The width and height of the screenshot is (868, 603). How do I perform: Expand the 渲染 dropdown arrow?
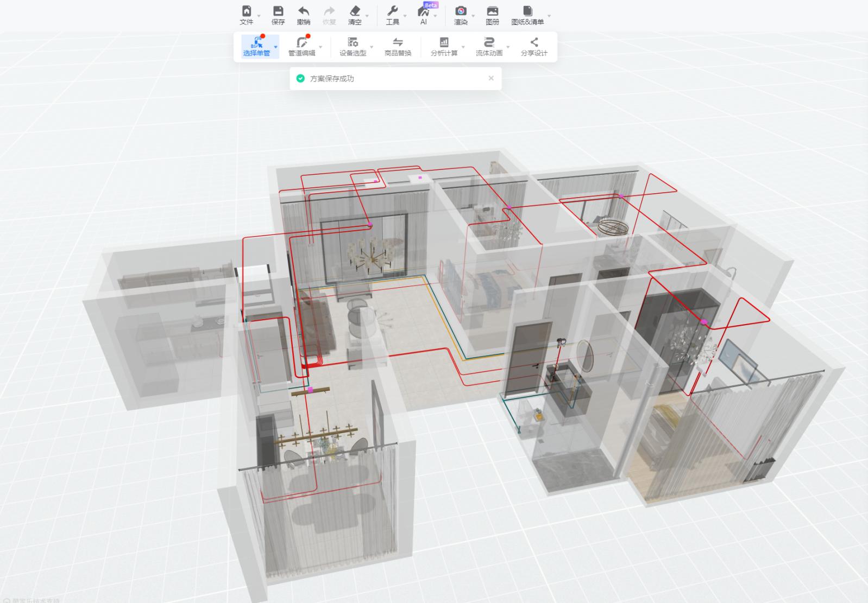pos(473,16)
